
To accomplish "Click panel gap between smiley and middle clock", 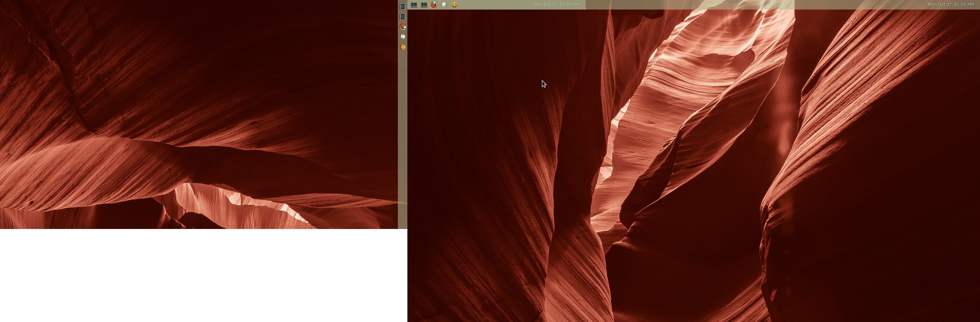I will (494, 4).
